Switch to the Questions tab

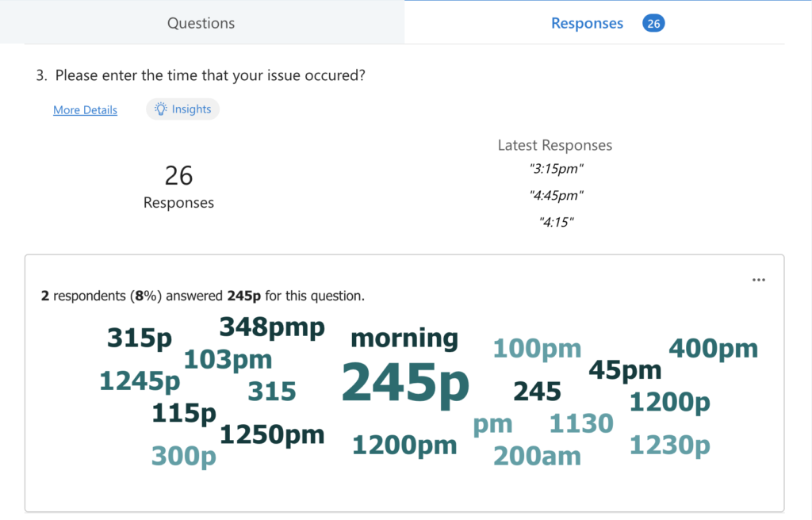coord(201,23)
